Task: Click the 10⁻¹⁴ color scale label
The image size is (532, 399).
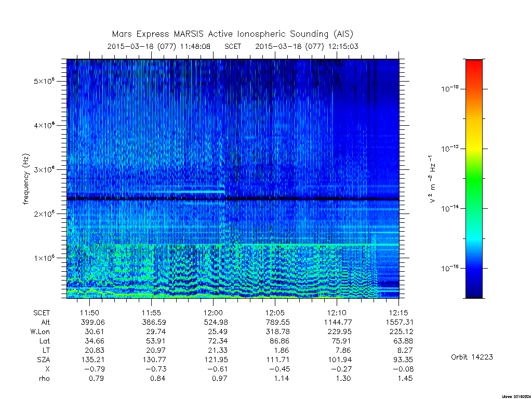Action: pos(450,208)
